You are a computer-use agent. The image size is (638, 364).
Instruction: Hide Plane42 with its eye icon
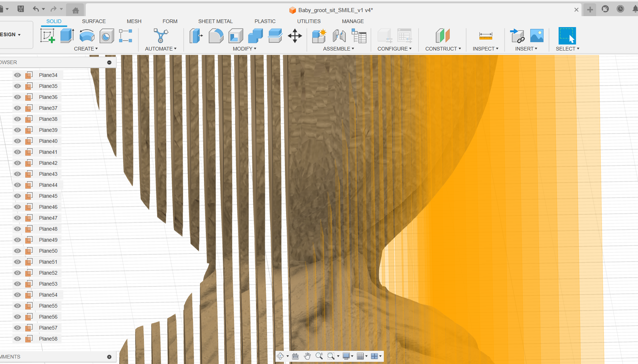17,163
